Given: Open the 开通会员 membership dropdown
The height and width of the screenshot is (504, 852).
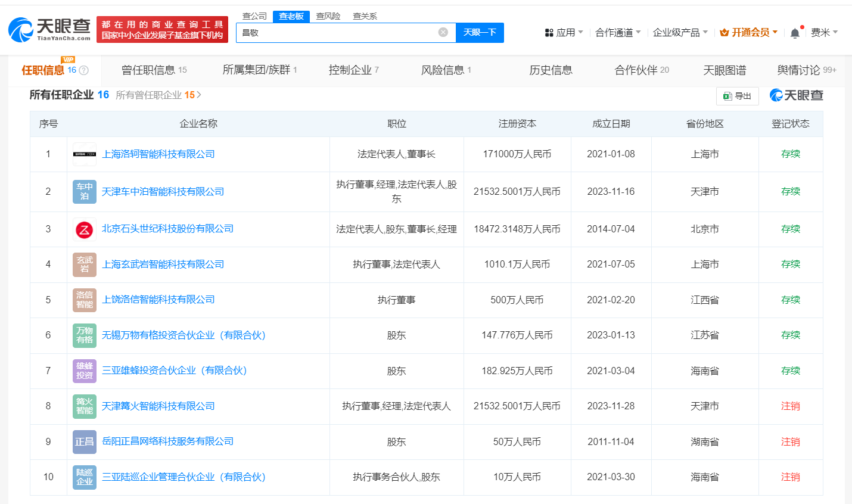Looking at the screenshot, I should click(x=748, y=32).
